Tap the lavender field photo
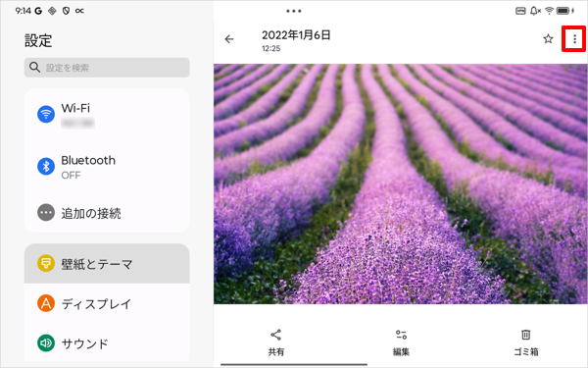This screenshot has width=588, height=368. pos(401,184)
